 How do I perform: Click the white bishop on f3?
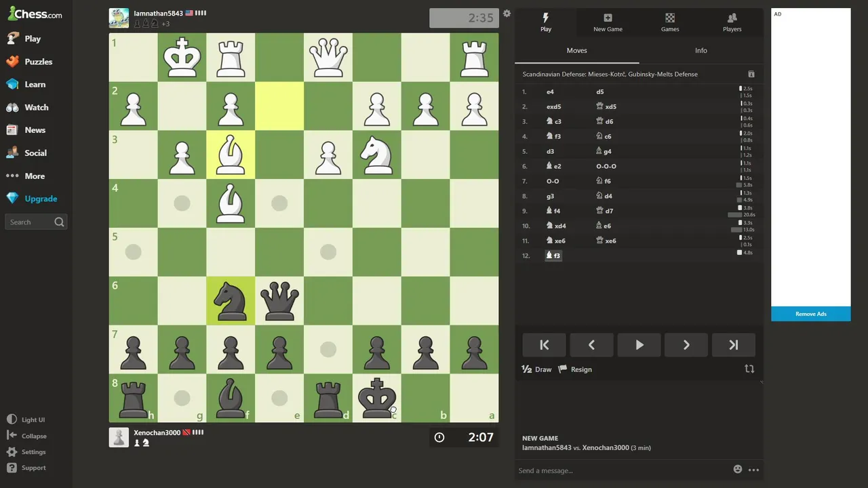(231, 155)
